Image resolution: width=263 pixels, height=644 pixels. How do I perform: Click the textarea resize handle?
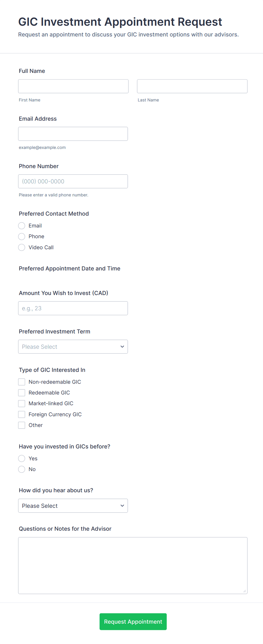(x=245, y=591)
